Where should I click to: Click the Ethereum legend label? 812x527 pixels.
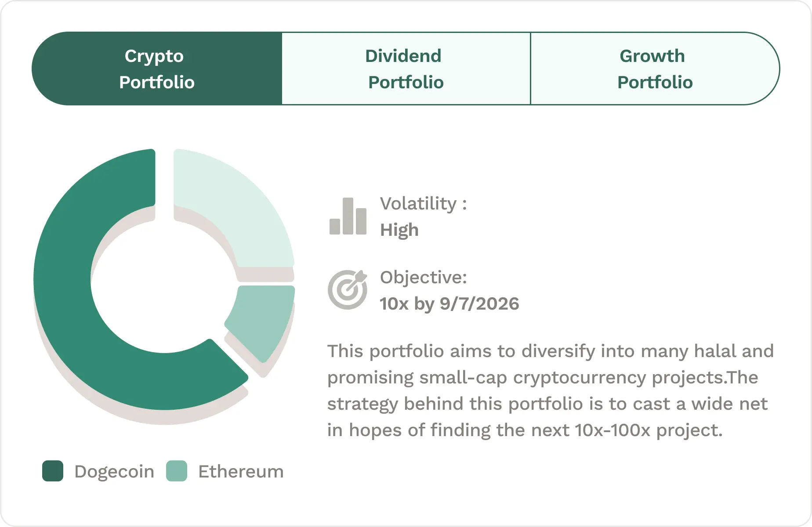click(241, 472)
